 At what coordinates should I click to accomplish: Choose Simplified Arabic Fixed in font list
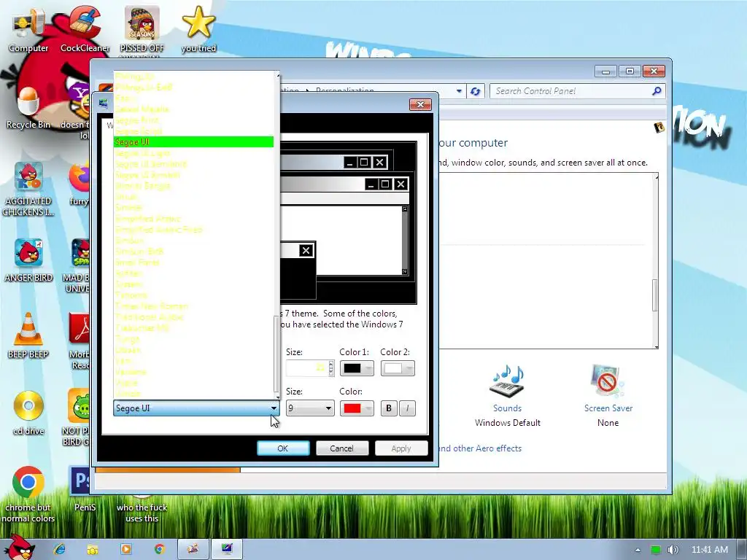(x=193, y=230)
